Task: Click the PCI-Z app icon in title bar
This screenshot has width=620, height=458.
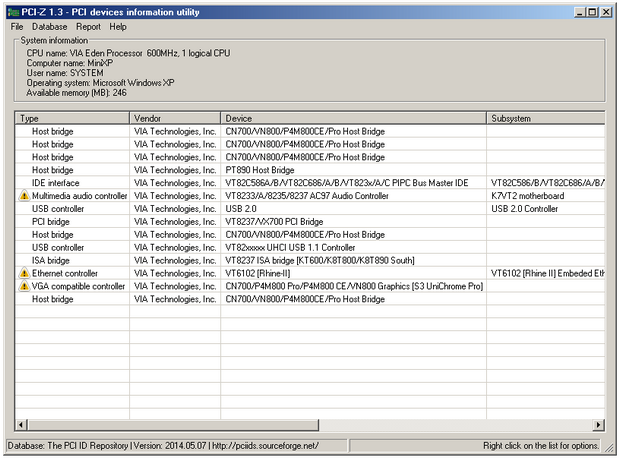Action: click(x=13, y=12)
